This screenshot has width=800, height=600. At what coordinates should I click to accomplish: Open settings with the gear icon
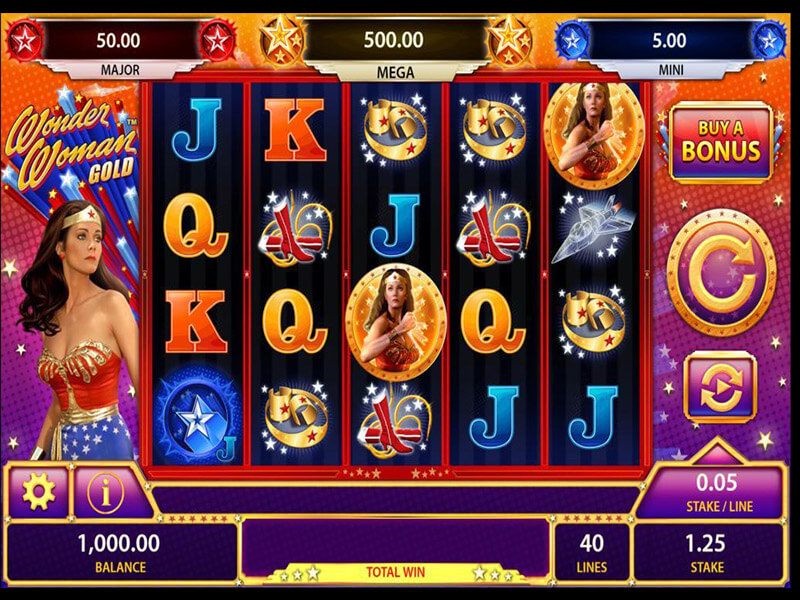(x=38, y=492)
